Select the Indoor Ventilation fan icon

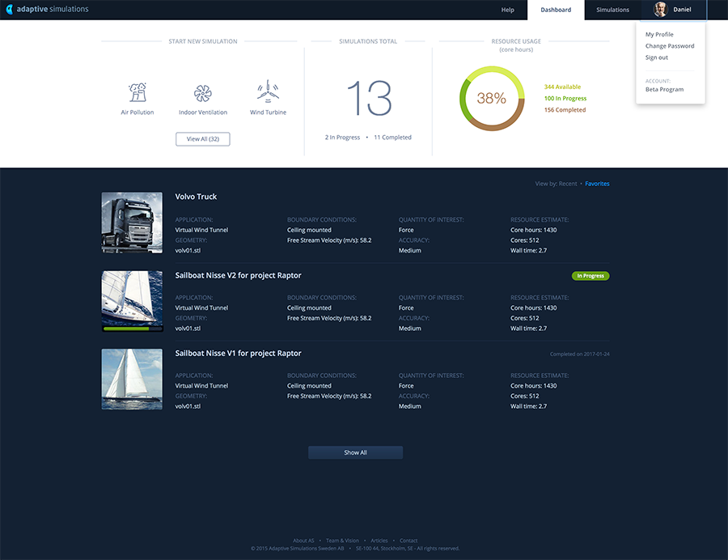coord(203,93)
